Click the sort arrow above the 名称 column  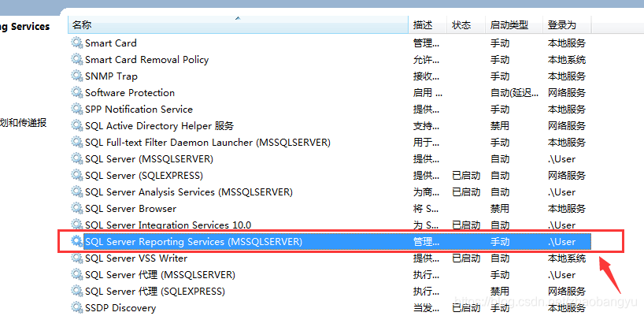click(238, 18)
